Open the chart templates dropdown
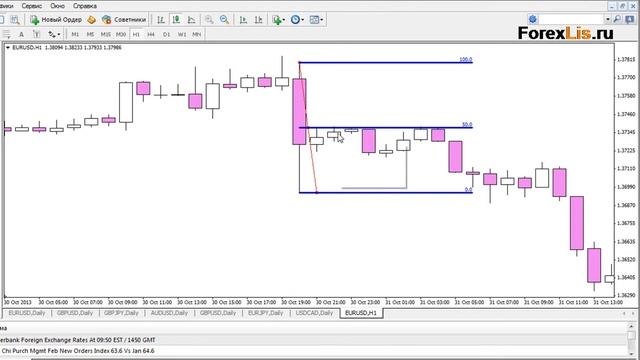The image size is (640, 360). coord(316,20)
